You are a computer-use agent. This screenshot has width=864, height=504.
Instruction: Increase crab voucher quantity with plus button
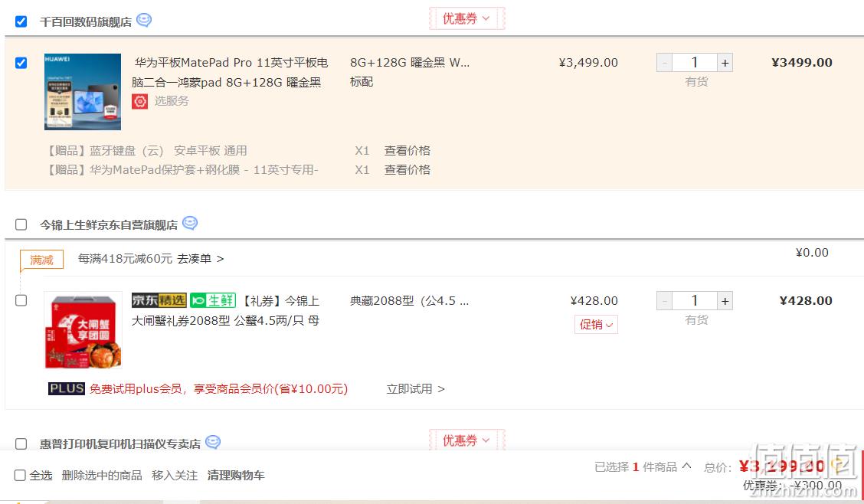pos(725,301)
